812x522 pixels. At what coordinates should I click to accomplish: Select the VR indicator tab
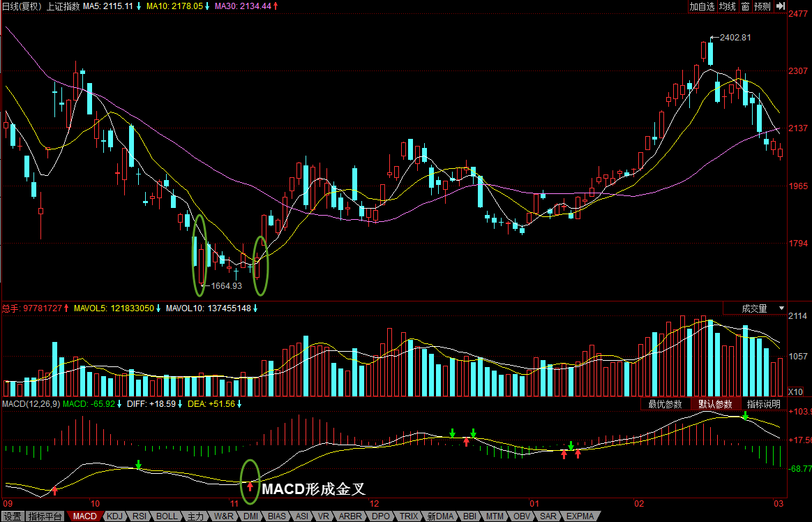click(x=324, y=516)
